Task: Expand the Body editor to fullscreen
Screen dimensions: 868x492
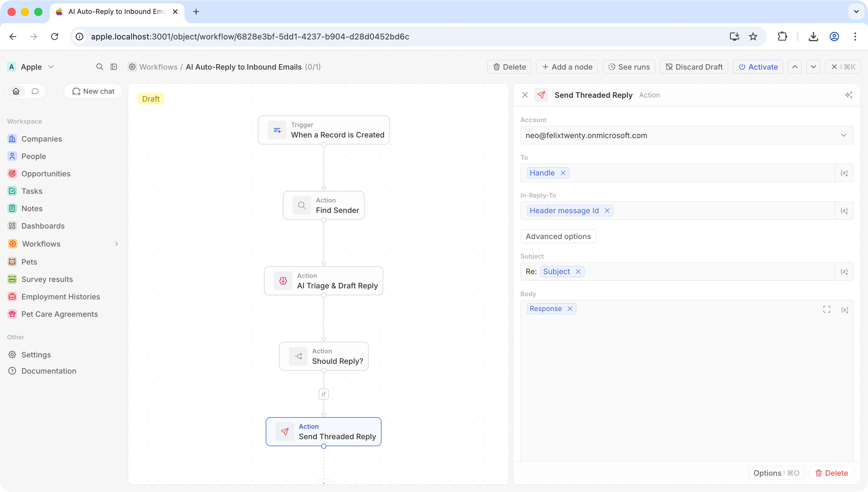Action: pyautogui.click(x=827, y=309)
